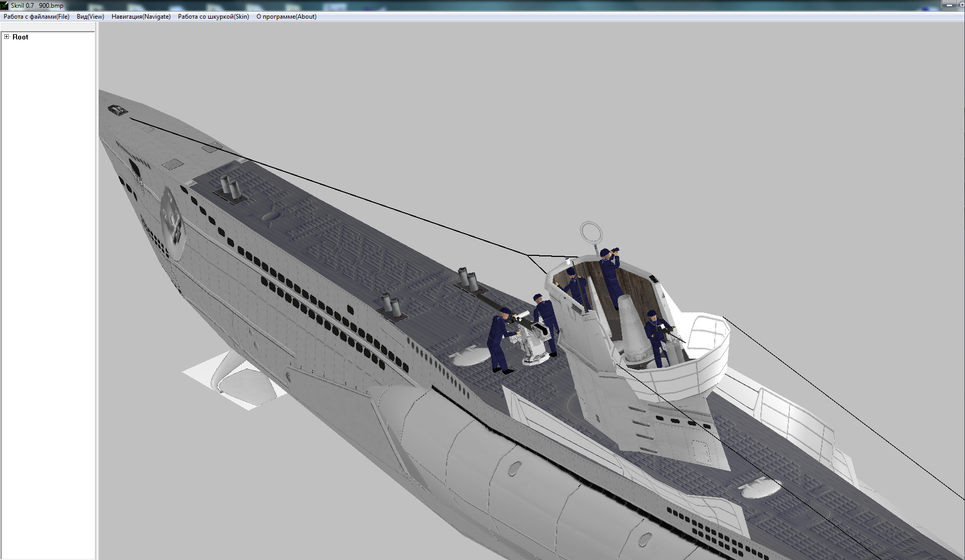Click the Sknil app icon in the title bar
Screen dimensions: 965x560
click(5, 5)
